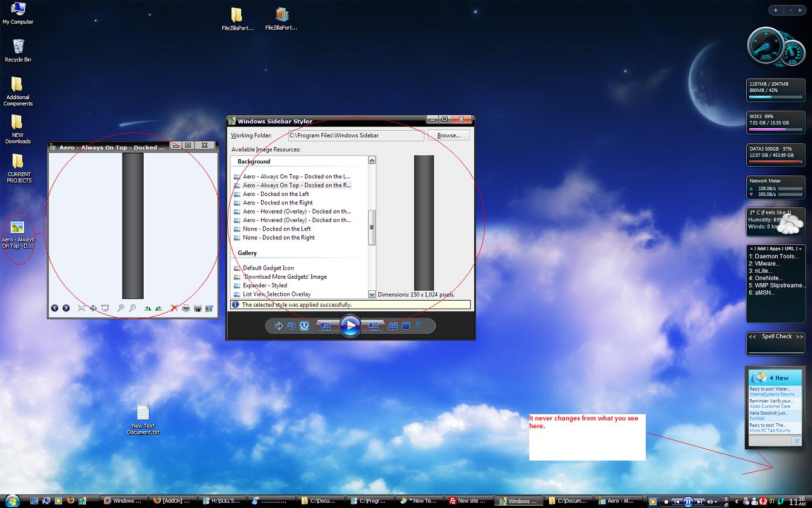Image resolution: width=812 pixels, height=508 pixels.
Task: Switch to '[AddOn]' Firefox taskbar item
Action: [173, 501]
